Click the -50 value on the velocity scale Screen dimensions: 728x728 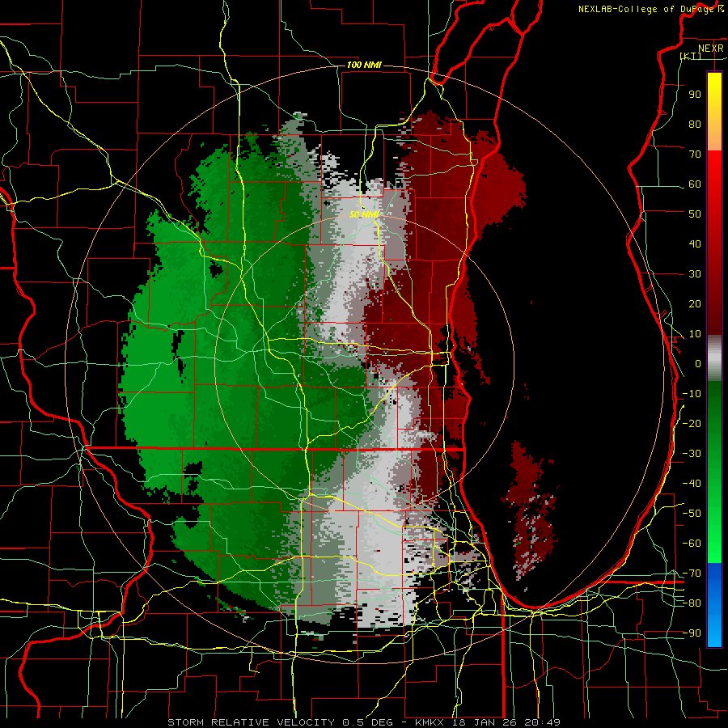(x=692, y=514)
